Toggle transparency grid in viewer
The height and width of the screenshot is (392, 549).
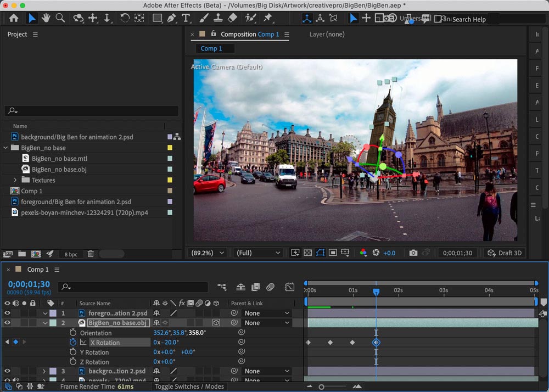[308, 253]
